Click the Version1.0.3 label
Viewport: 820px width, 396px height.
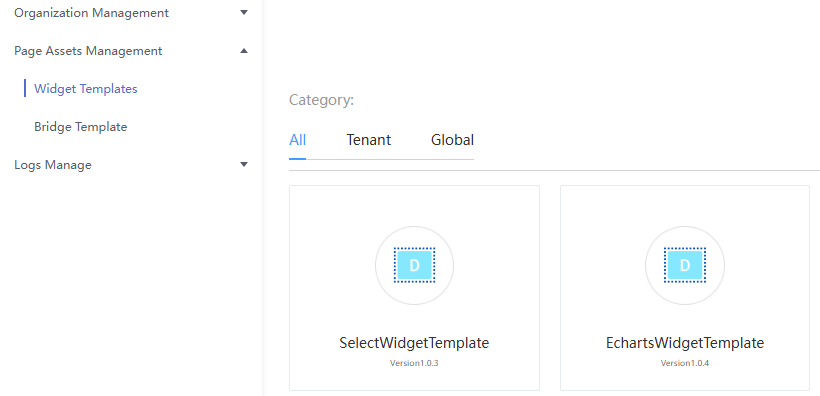[x=414, y=363]
